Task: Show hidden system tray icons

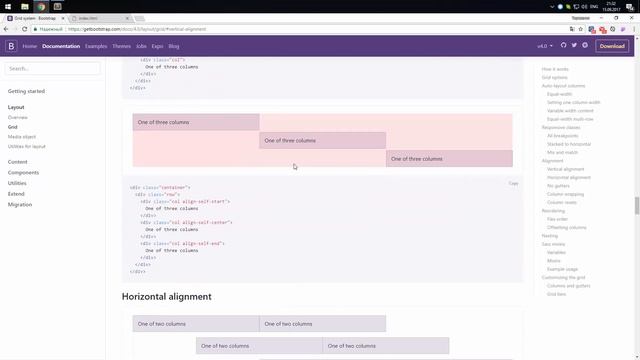Action: click(x=552, y=7)
